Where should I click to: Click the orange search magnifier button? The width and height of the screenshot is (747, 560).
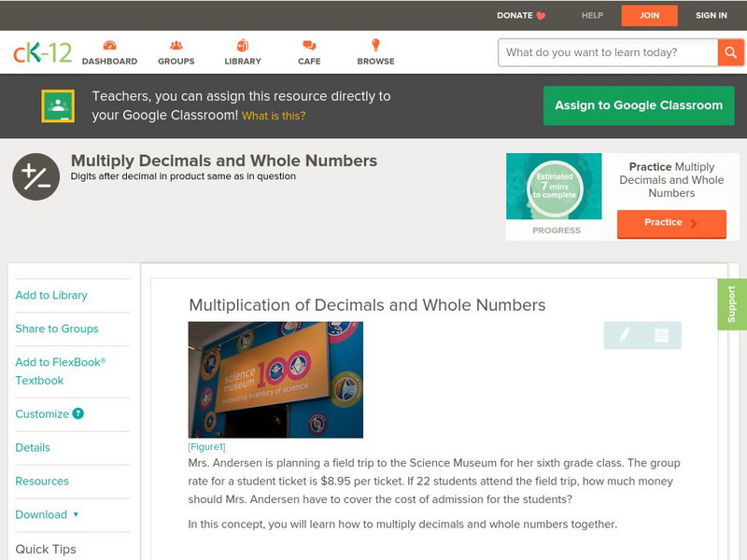click(730, 52)
